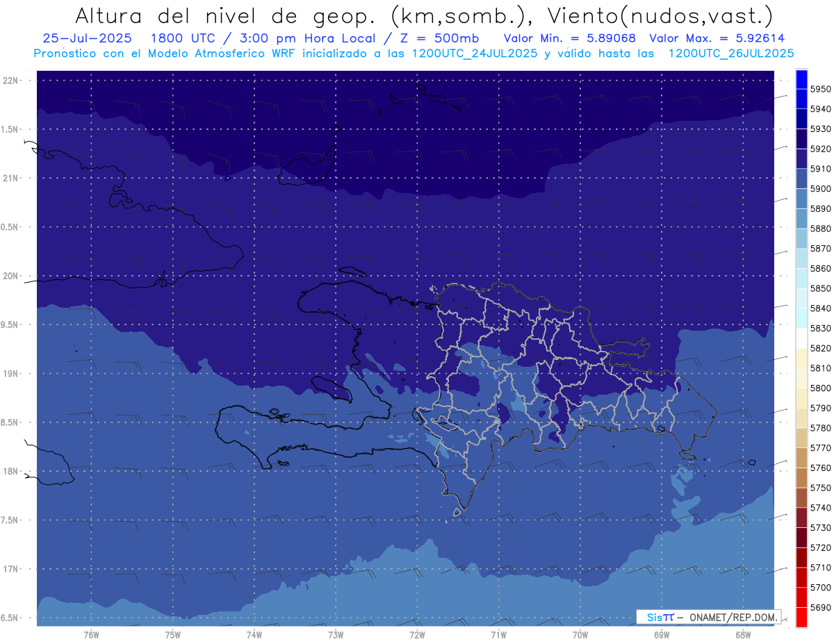Click the '70W' longitude label
This screenshot has width=834, height=644.
coord(580,634)
